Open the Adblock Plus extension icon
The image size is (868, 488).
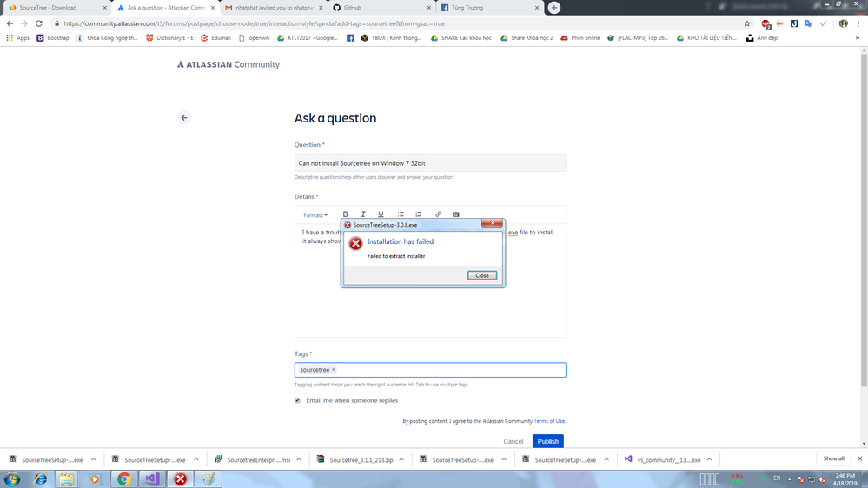coord(765,23)
